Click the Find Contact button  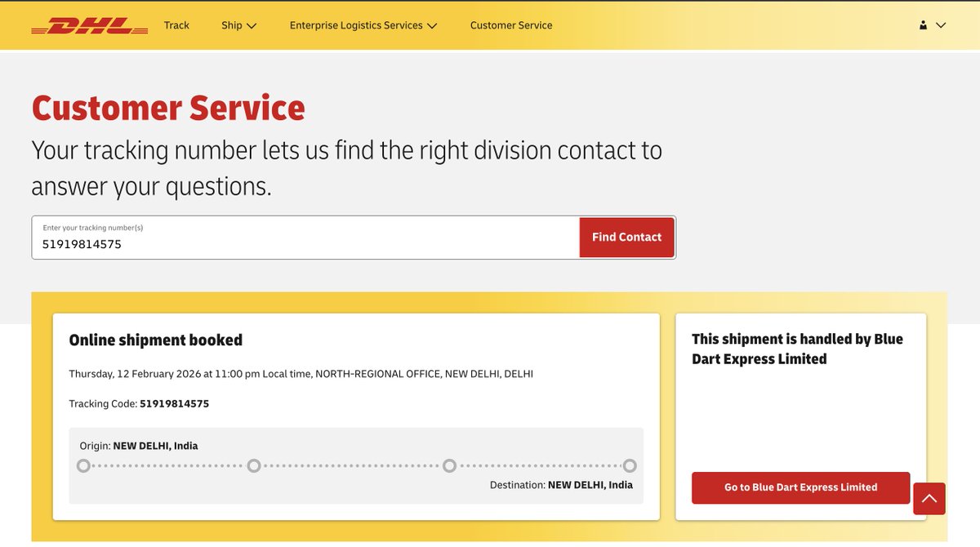[627, 237]
